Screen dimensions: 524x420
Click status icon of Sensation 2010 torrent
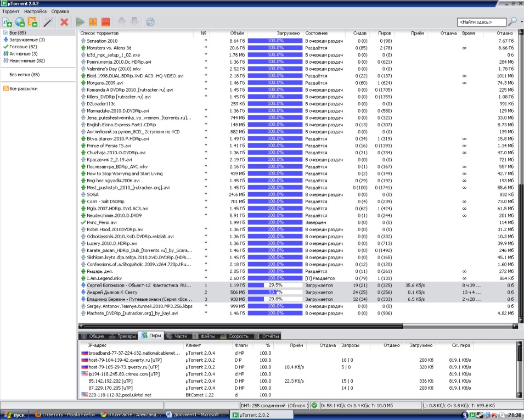coord(83,41)
